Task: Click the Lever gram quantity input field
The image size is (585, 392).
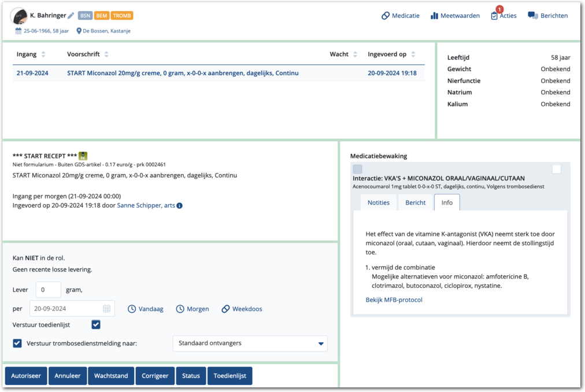Action: click(48, 290)
